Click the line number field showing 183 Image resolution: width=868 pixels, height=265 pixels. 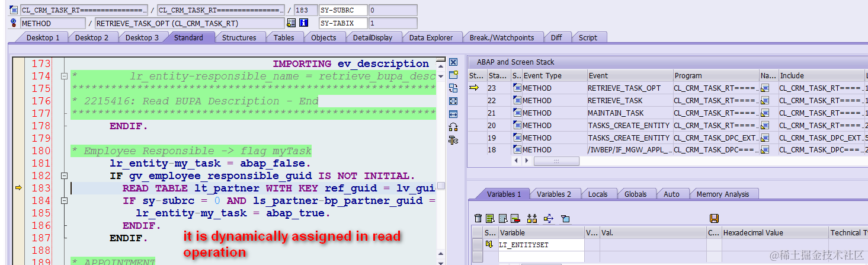305,10
